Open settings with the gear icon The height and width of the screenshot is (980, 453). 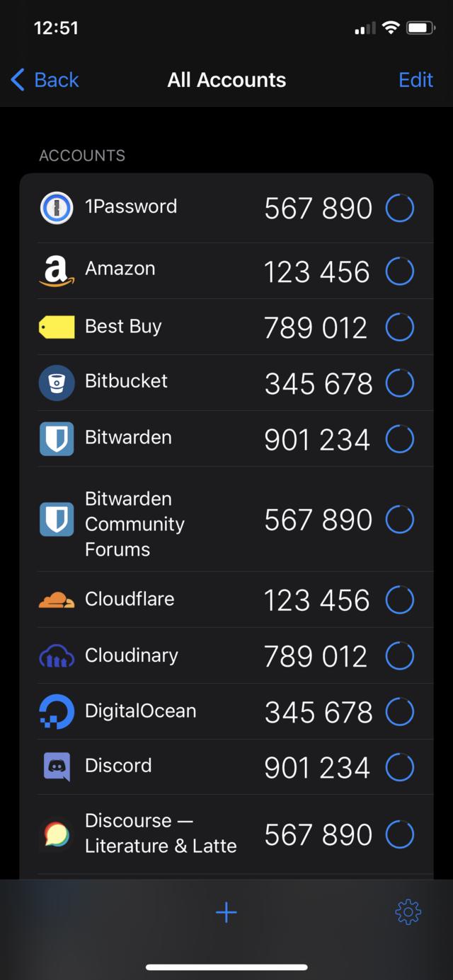[x=408, y=912]
